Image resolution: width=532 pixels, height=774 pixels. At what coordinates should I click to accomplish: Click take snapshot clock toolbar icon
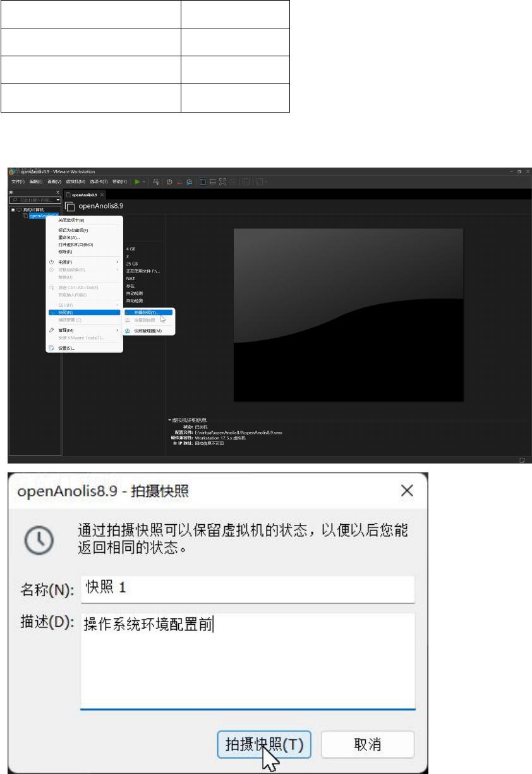click(169, 181)
